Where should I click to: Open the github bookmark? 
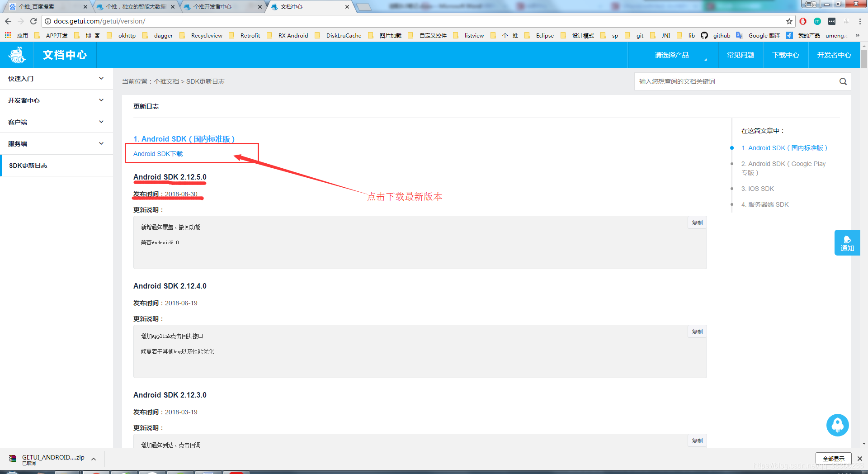click(716, 35)
